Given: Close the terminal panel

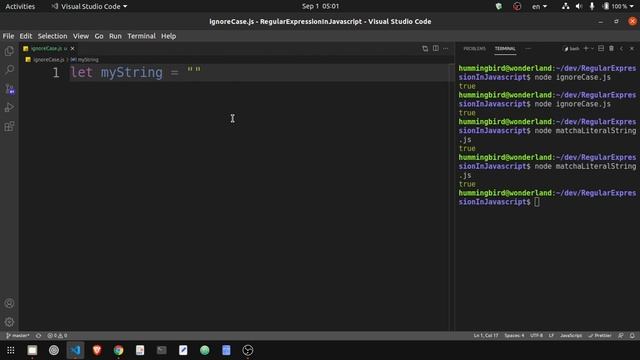Looking at the screenshot, I should coord(632,49).
